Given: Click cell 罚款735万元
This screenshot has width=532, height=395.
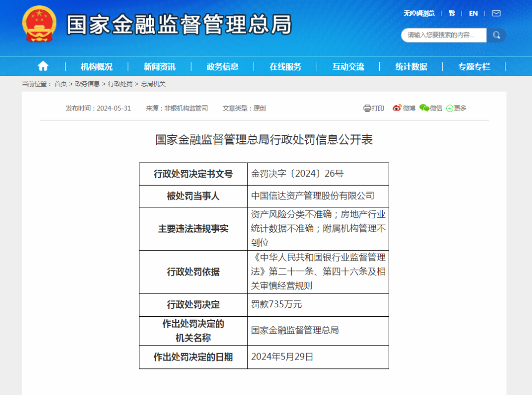Looking at the screenshot, I should (x=318, y=305).
